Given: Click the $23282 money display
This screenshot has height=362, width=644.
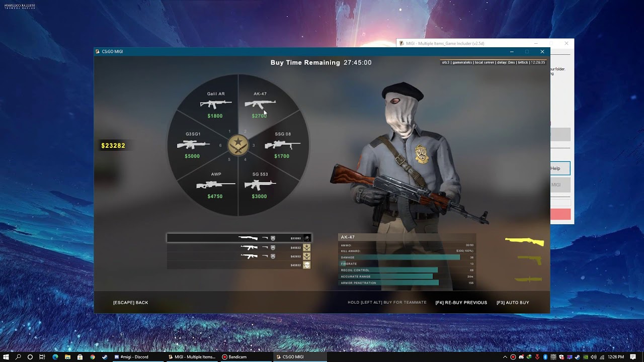Looking at the screenshot, I should coord(113,145).
